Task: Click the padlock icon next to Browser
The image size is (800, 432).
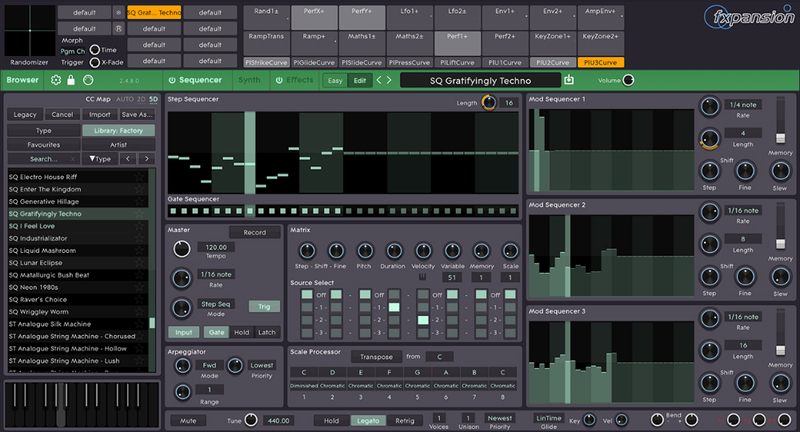Action: click(x=71, y=80)
